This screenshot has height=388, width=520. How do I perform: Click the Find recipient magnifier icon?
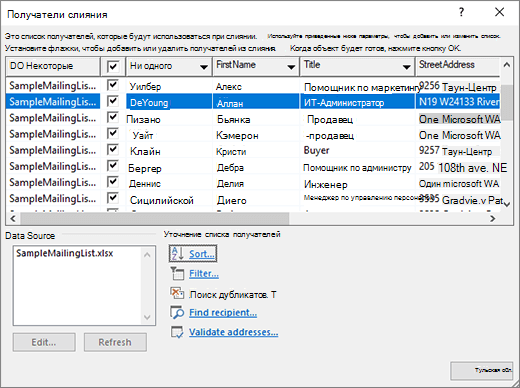click(x=177, y=313)
